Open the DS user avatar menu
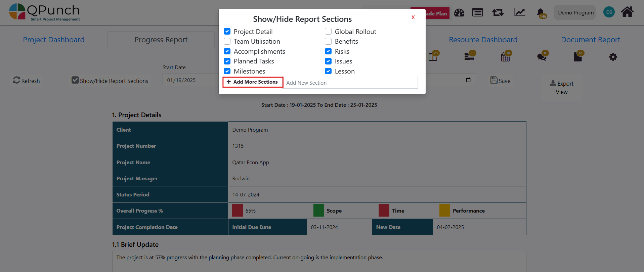The image size is (644, 272). [x=609, y=12]
